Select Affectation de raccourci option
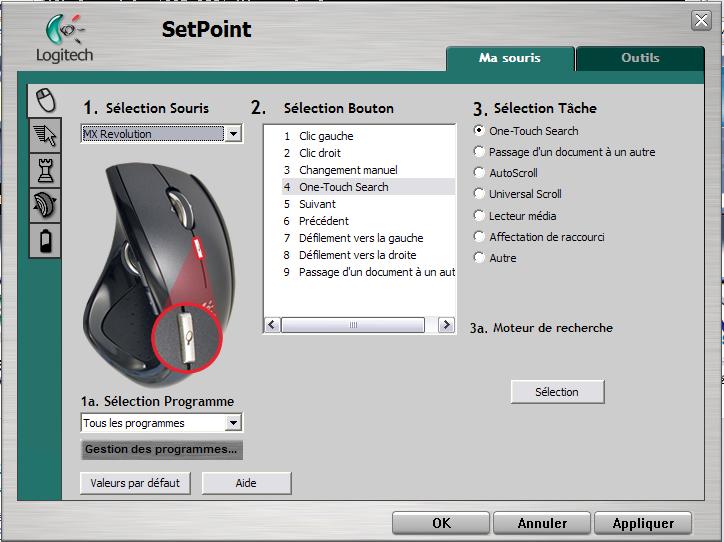This screenshot has height=542, width=724. [479, 236]
